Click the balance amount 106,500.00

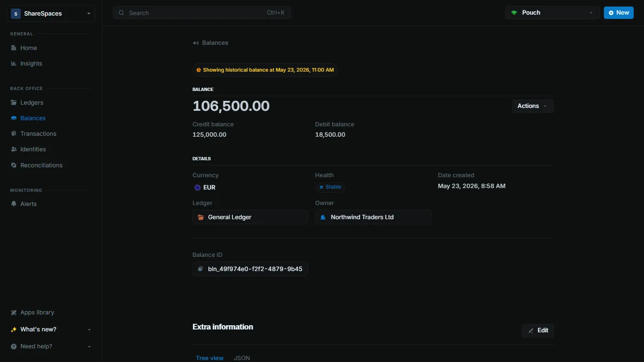pos(231,106)
